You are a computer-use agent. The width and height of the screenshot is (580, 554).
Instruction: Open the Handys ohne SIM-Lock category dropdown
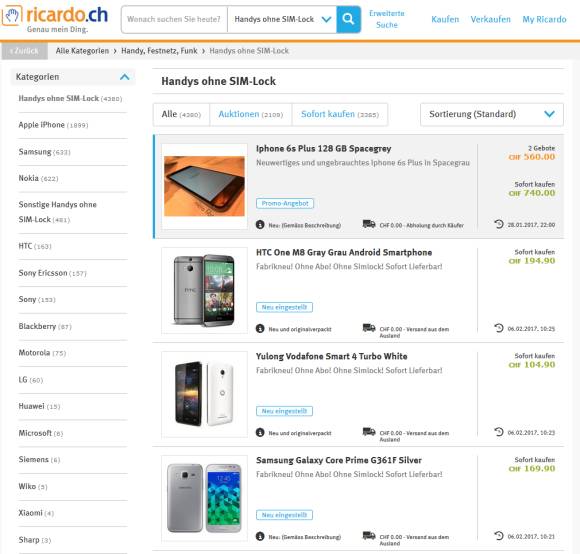coord(282,19)
